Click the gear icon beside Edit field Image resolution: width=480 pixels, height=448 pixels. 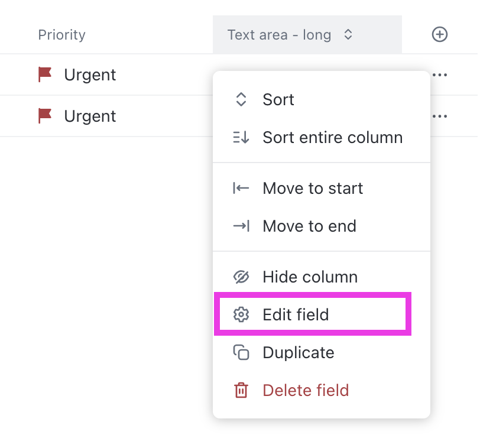click(241, 314)
